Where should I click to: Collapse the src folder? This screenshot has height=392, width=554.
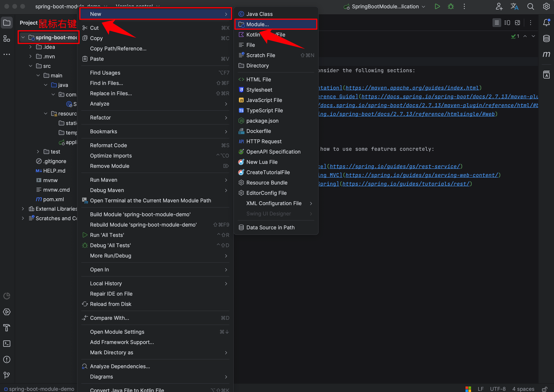(x=31, y=66)
